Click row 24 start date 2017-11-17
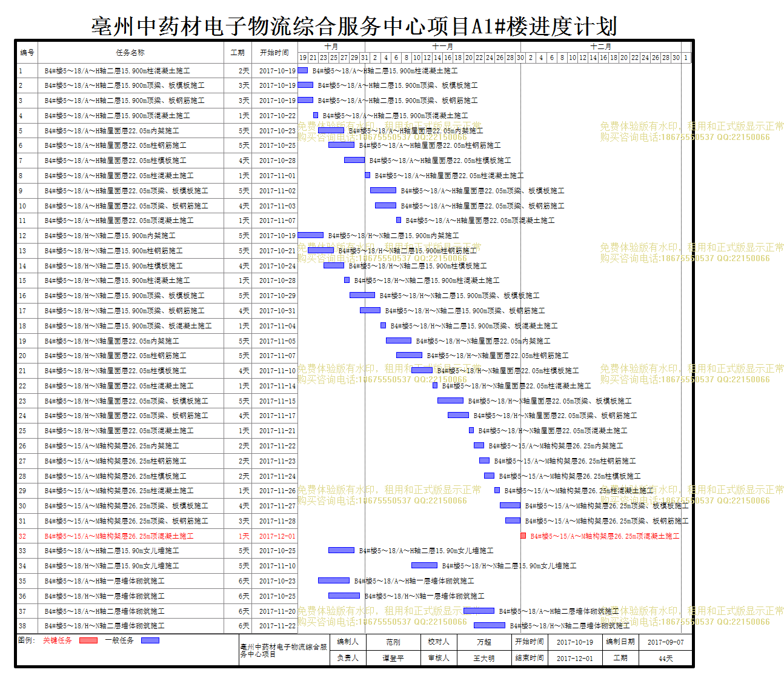Screen dimensions: 784x681 click(277, 416)
